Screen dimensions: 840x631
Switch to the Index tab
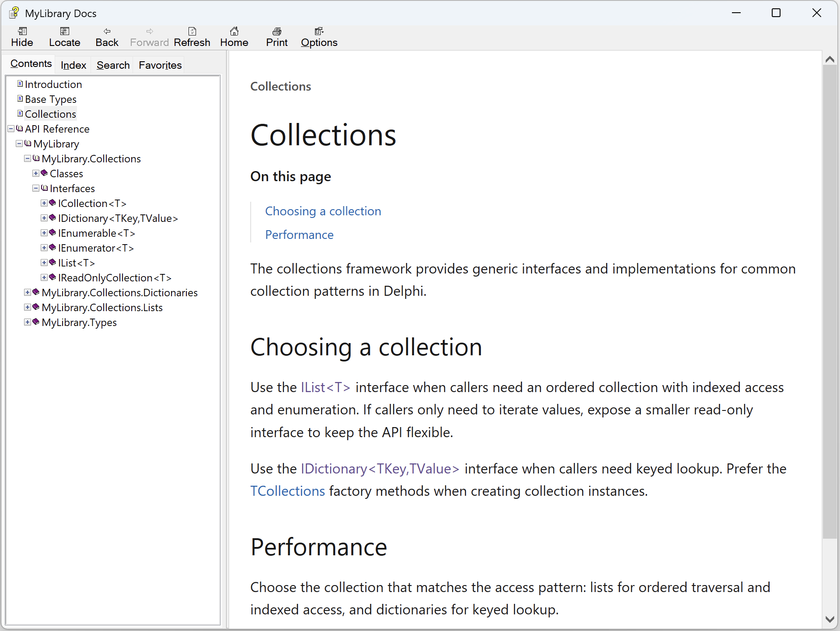73,65
